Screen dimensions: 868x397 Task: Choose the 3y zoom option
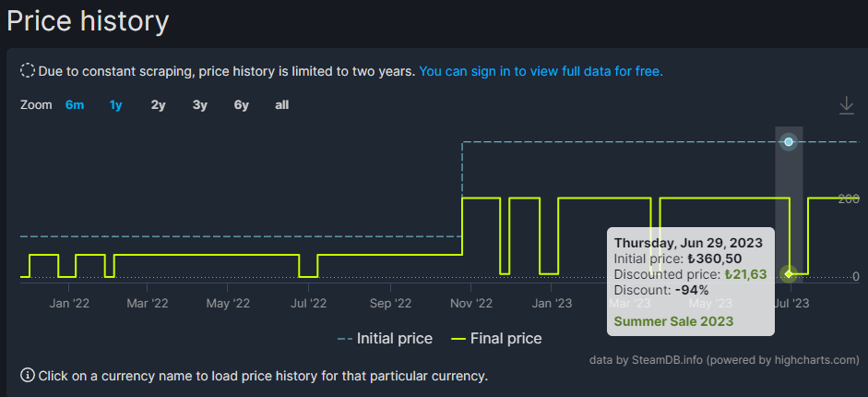tap(200, 105)
